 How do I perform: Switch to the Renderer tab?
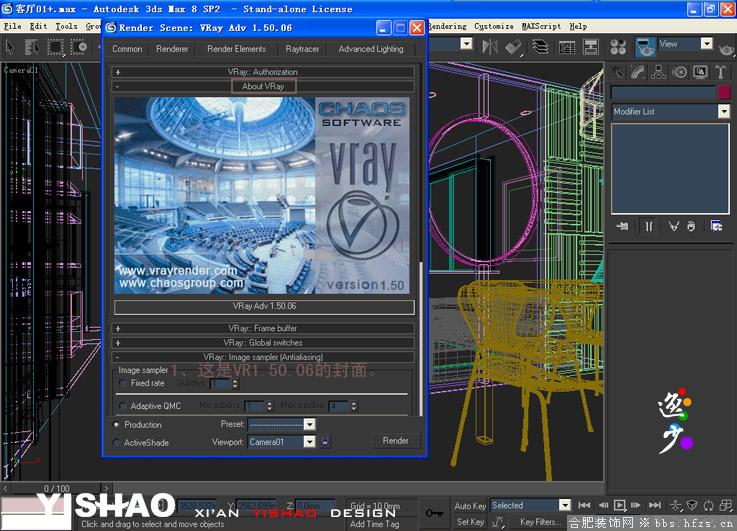click(x=172, y=49)
